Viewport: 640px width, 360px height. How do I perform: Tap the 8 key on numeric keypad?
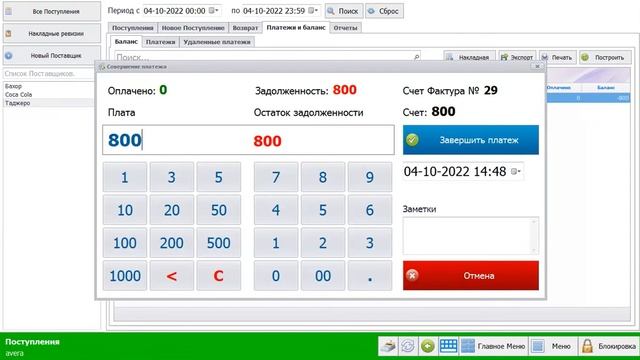coord(323,177)
